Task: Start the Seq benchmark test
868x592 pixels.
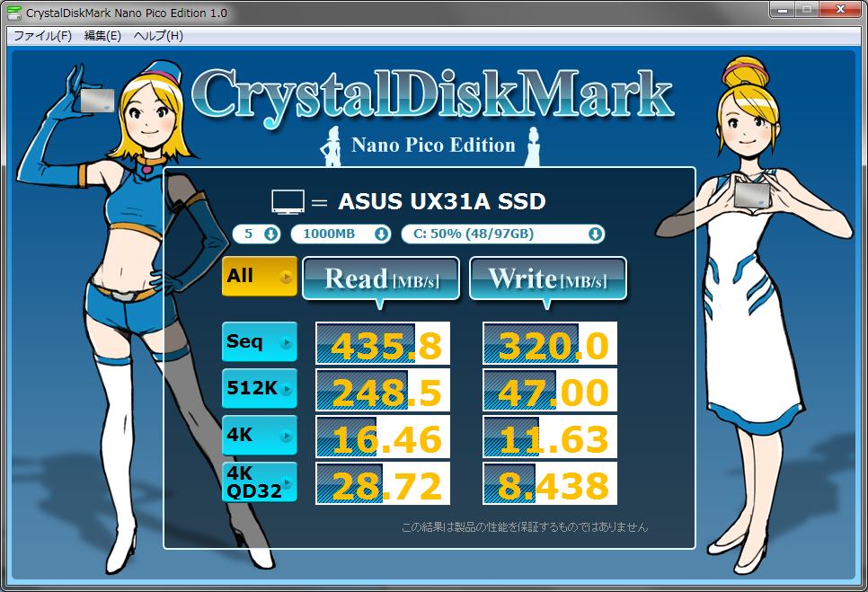Action: (x=260, y=342)
